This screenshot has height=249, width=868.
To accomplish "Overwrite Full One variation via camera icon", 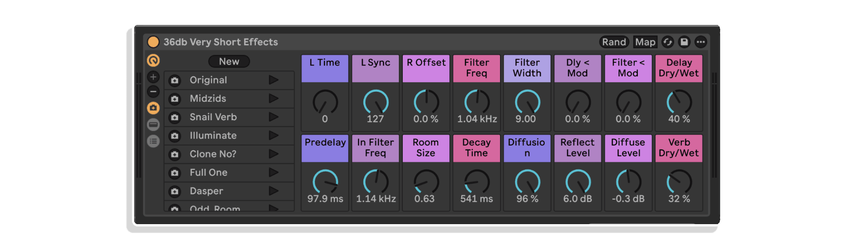I will point(175,173).
